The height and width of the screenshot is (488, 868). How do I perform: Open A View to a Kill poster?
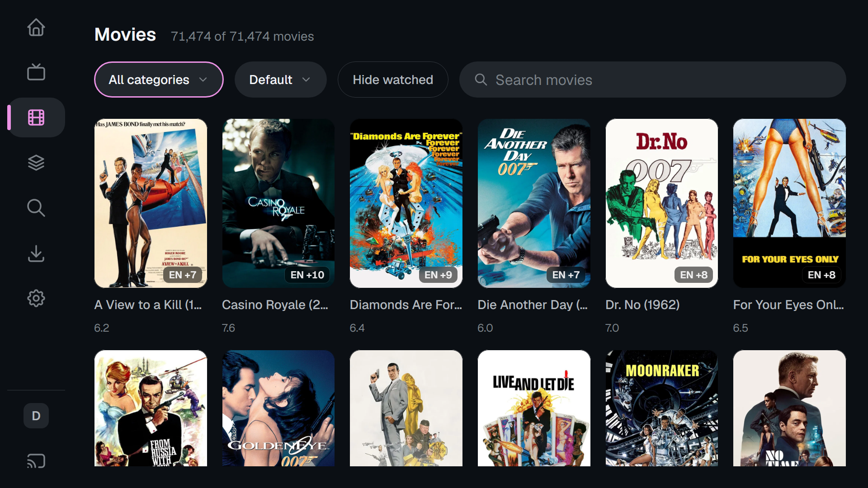coord(151,203)
